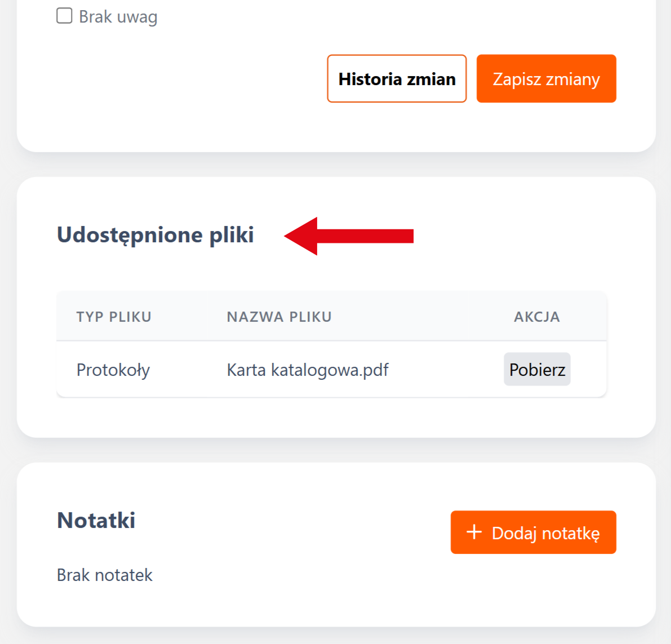Click the Notatki section heading
Viewport: 671px width, 644px height.
tap(96, 520)
